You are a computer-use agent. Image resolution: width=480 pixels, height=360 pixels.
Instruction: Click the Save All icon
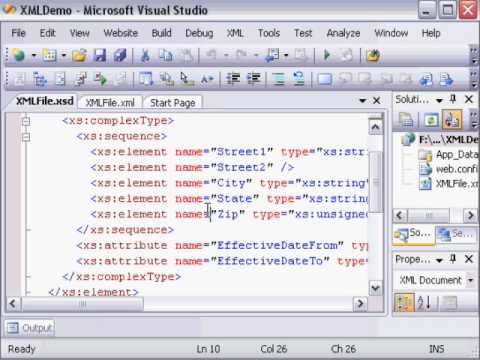point(120,55)
